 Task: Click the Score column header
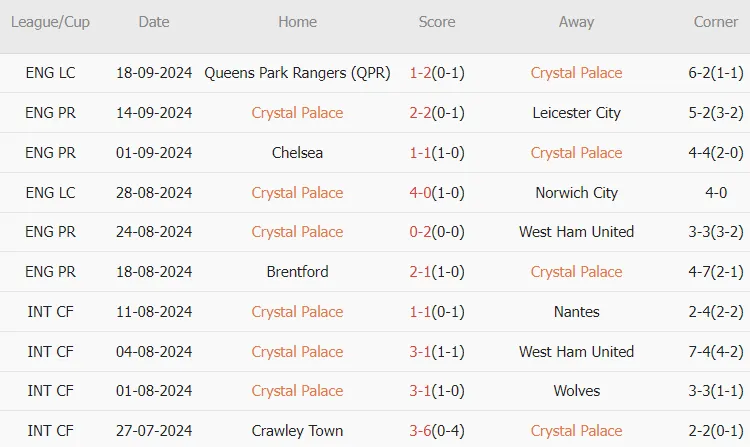click(x=437, y=22)
